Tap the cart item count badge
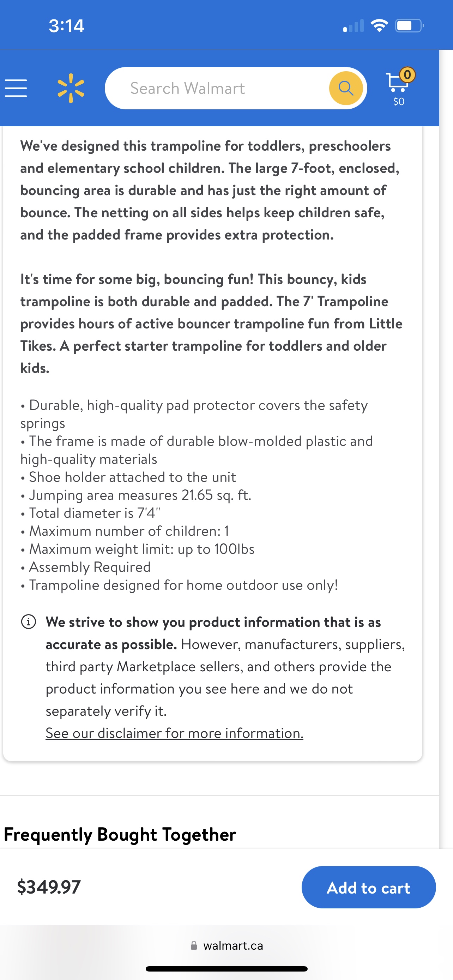 [407, 74]
